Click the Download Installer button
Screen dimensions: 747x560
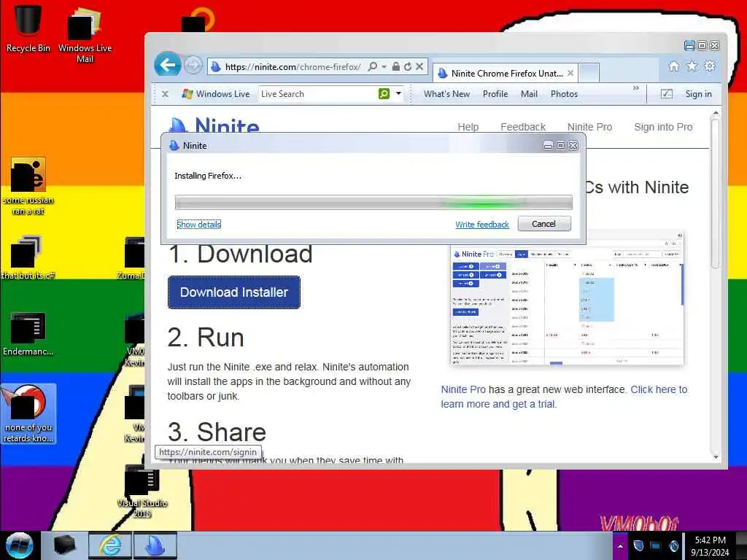(x=234, y=292)
